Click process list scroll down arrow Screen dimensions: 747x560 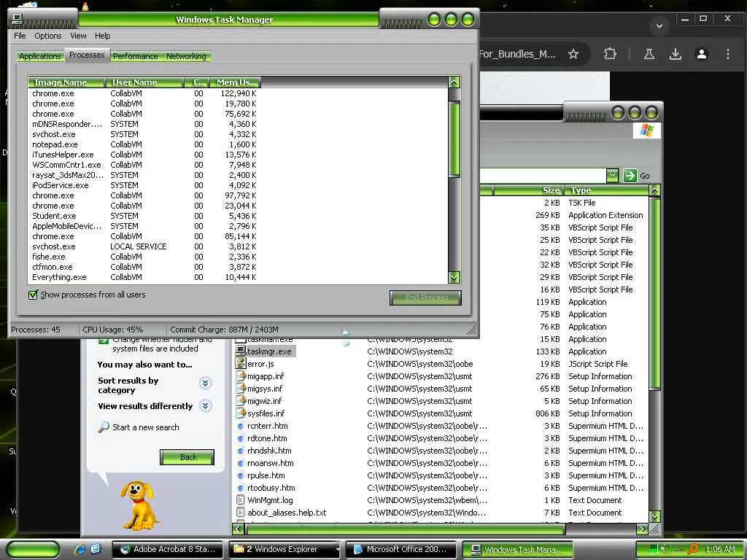click(x=454, y=278)
